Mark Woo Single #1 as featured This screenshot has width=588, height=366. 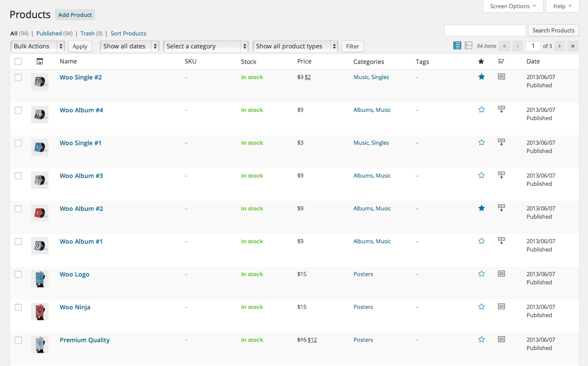(x=481, y=142)
